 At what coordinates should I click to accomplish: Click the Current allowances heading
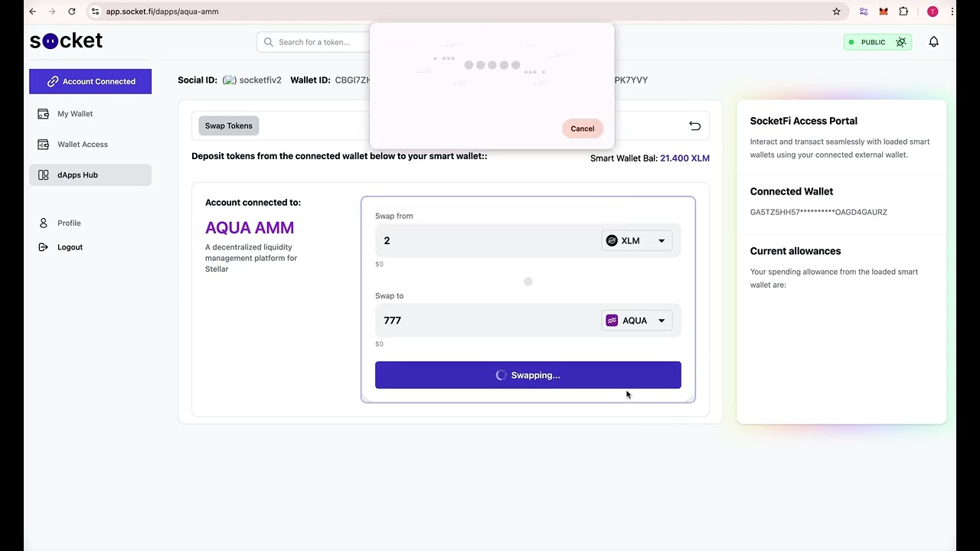click(x=795, y=251)
